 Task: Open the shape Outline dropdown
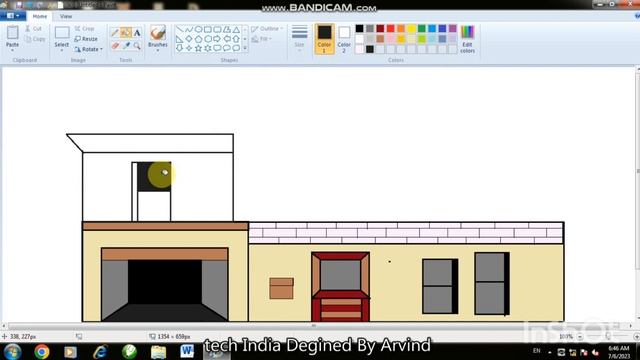267,29
